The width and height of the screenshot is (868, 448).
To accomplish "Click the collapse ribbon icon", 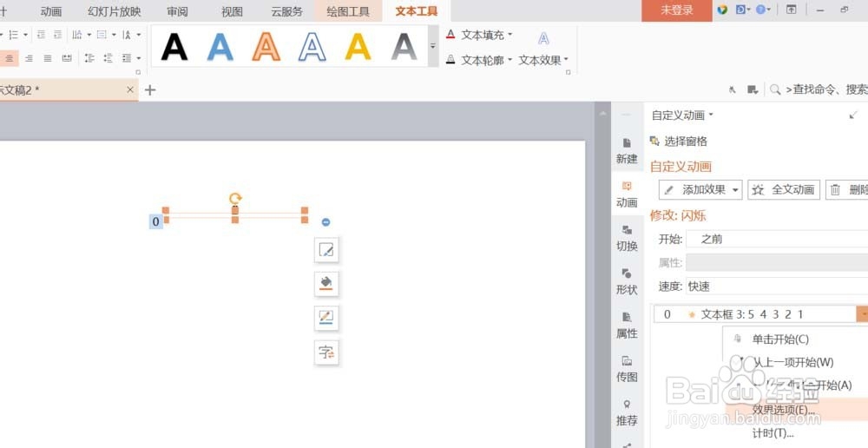I will click(792, 10).
